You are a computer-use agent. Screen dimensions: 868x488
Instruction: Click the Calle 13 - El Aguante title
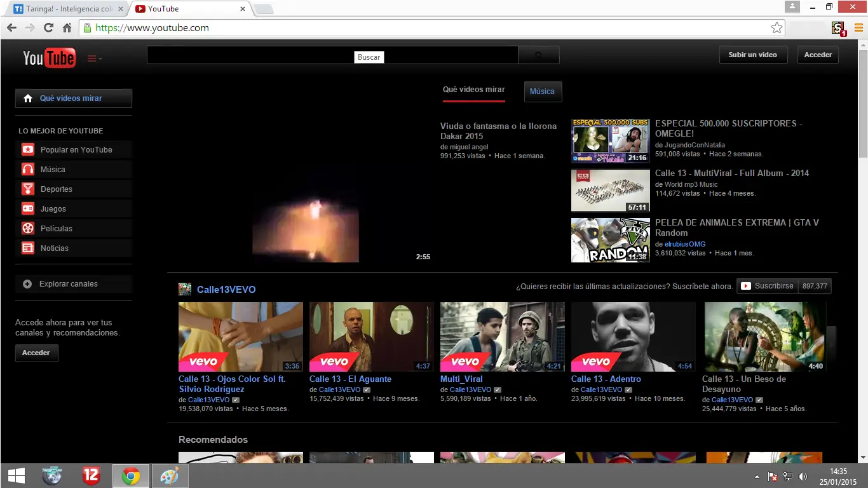tap(350, 379)
